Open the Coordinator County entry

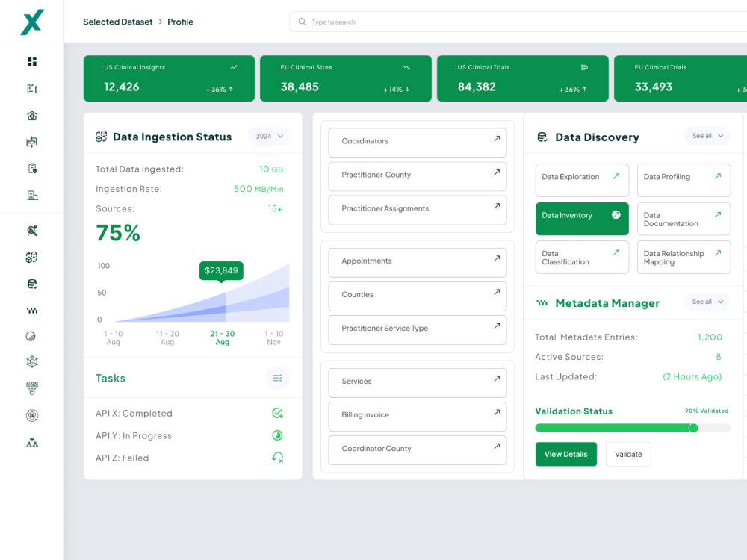(x=418, y=450)
